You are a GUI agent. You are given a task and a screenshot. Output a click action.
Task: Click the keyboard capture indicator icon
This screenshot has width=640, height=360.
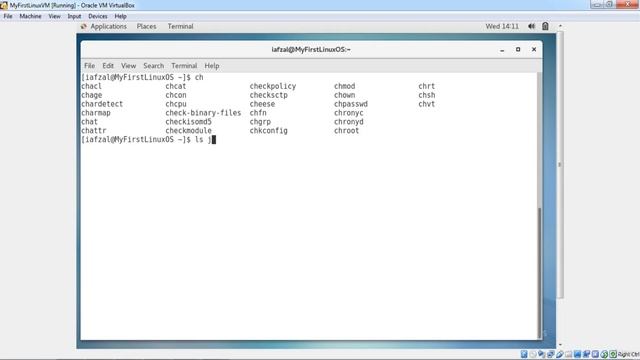pos(613,354)
